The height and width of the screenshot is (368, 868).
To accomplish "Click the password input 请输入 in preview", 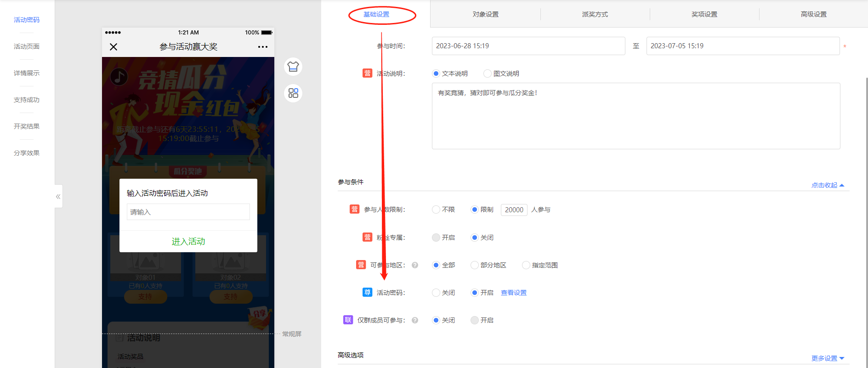I will tap(188, 212).
